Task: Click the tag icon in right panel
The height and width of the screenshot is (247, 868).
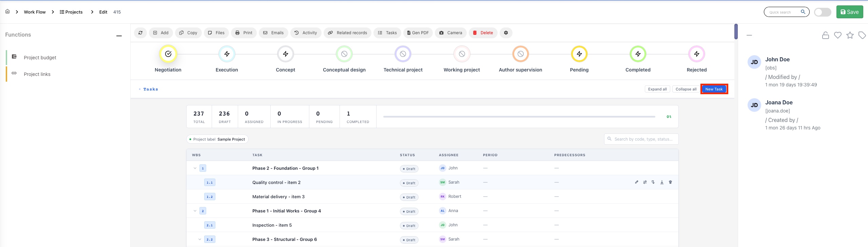Action: tap(862, 35)
